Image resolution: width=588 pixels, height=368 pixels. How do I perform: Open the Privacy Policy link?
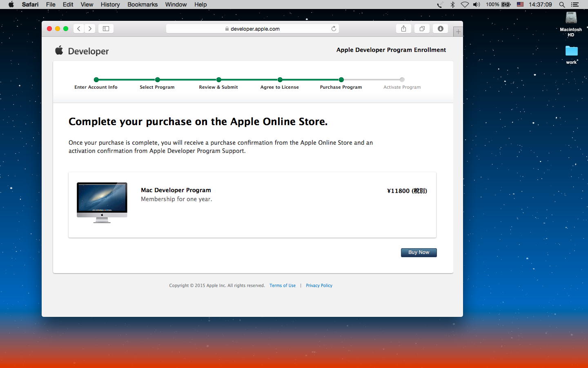click(x=319, y=285)
